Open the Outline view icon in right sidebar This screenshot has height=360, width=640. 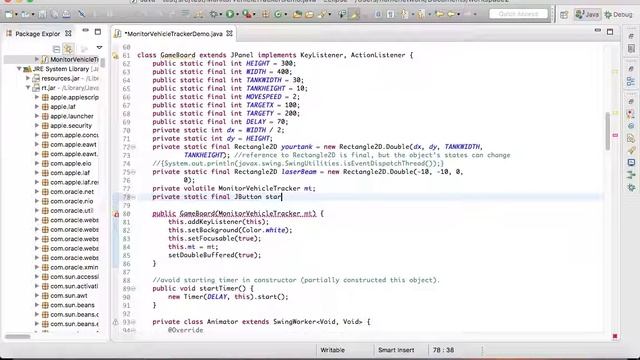[631, 82]
